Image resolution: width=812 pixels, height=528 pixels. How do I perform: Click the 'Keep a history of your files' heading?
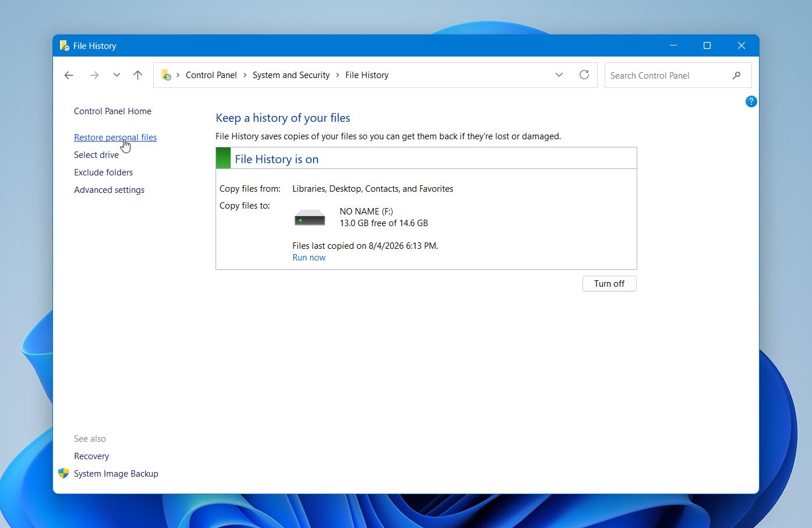coord(283,118)
